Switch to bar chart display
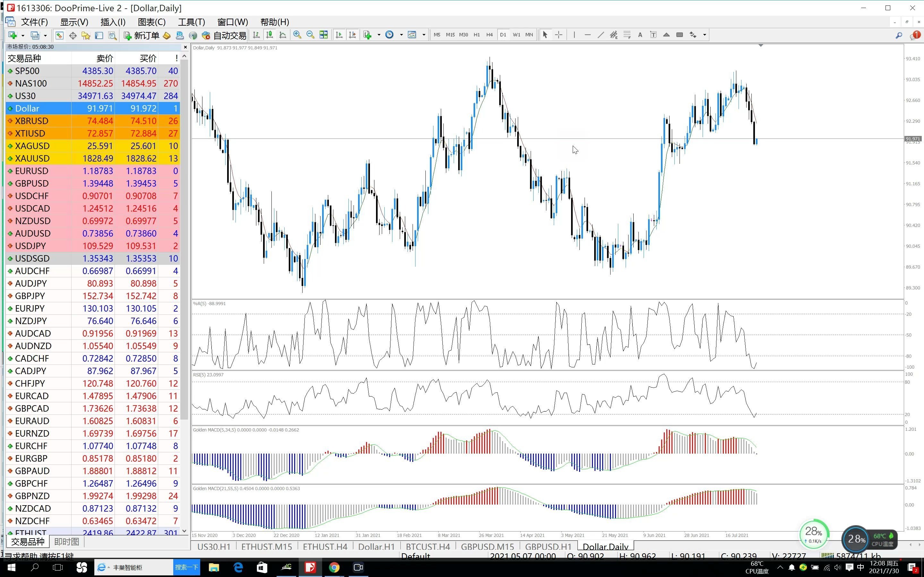924x577 pixels. click(256, 35)
